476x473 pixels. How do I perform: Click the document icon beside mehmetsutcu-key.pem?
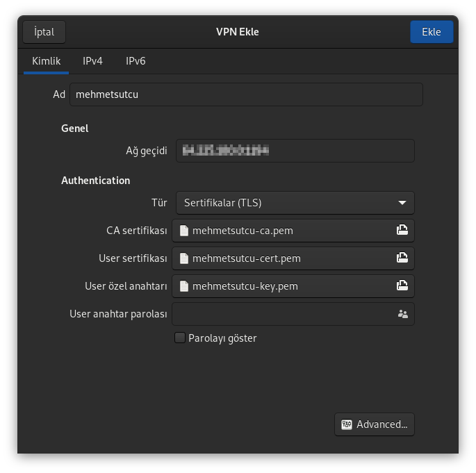click(184, 286)
